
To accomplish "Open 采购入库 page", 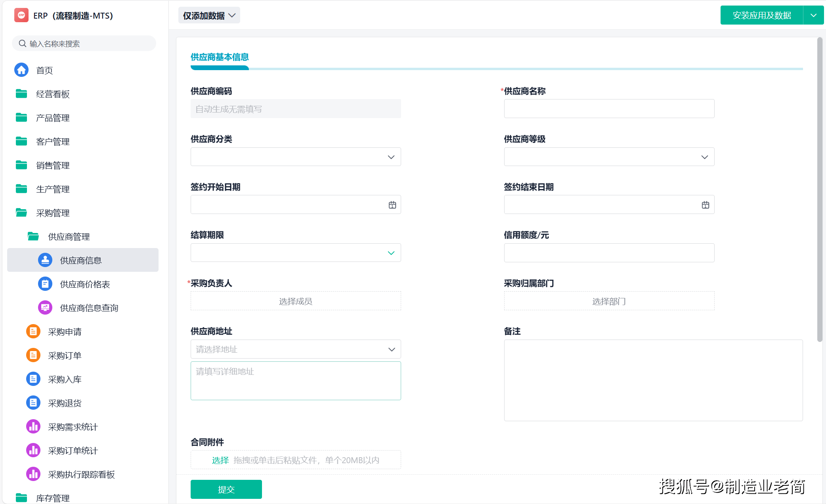I will 83,379.
